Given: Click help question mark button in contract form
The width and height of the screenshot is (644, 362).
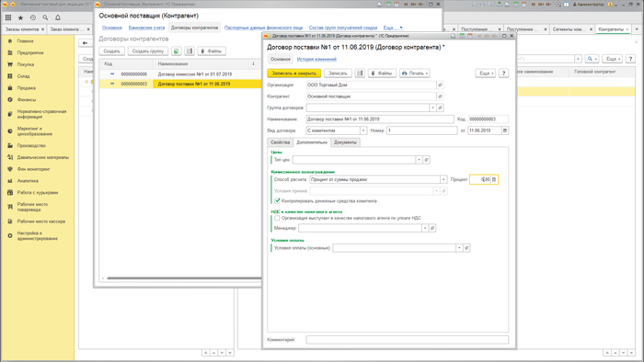Looking at the screenshot, I should [503, 74].
